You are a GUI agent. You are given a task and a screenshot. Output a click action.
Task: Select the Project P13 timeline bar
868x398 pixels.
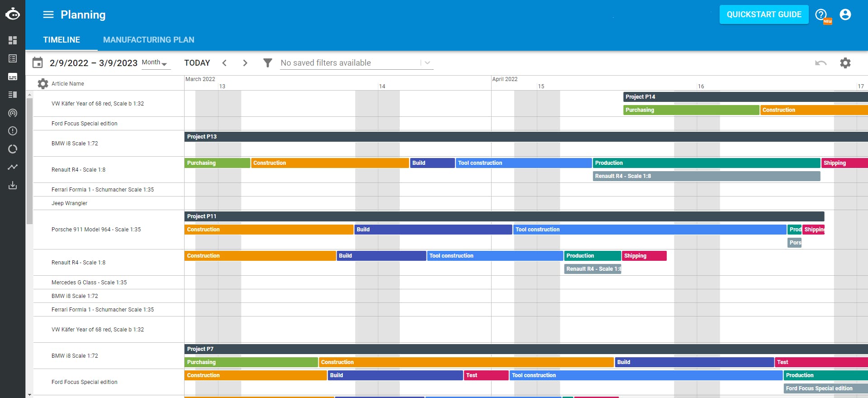(x=526, y=137)
